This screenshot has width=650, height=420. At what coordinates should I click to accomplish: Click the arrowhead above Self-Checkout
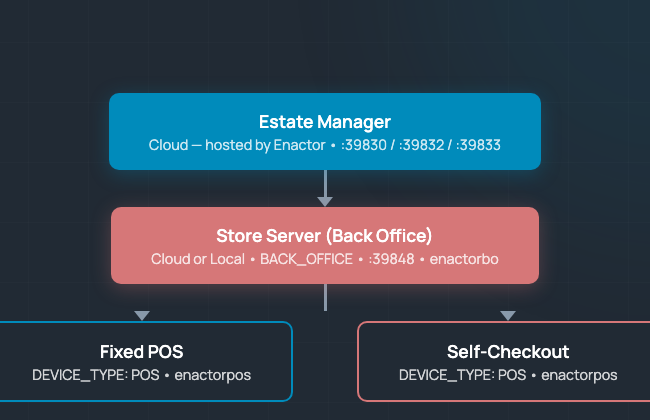(x=508, y=315)
